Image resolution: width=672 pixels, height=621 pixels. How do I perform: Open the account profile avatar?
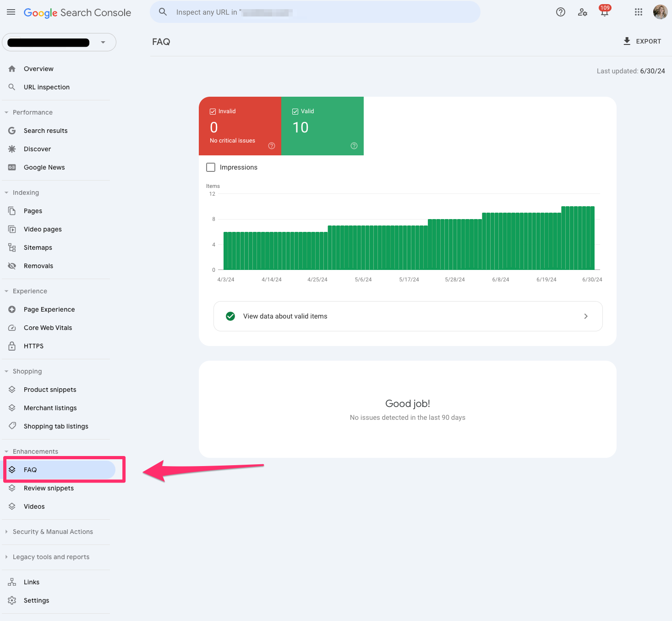660,12
